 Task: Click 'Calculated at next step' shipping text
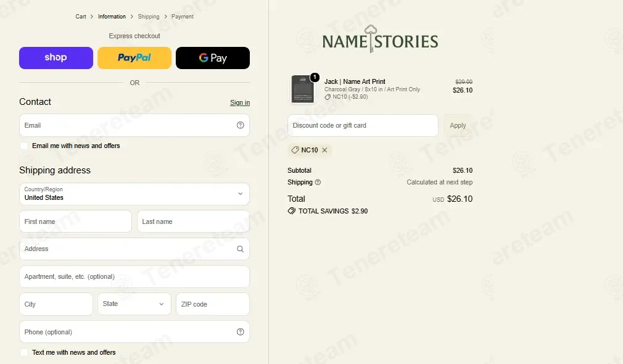(439, 183)
